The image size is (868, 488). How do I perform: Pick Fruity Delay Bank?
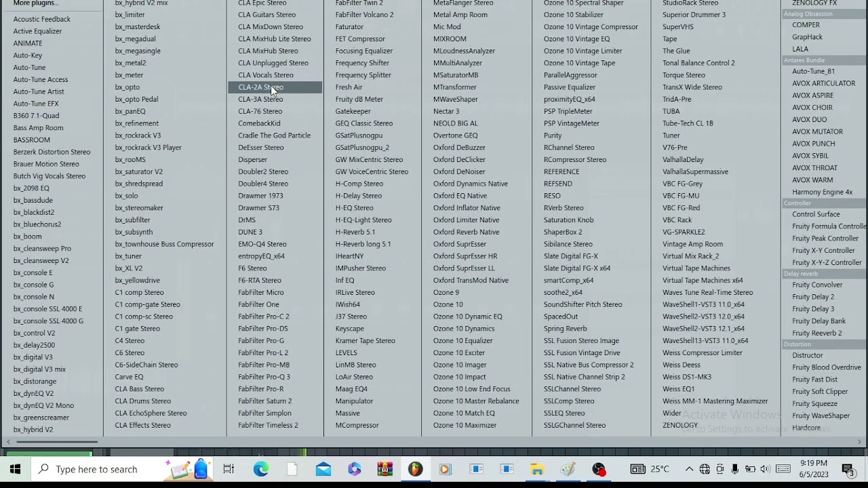tap(818, 321)
